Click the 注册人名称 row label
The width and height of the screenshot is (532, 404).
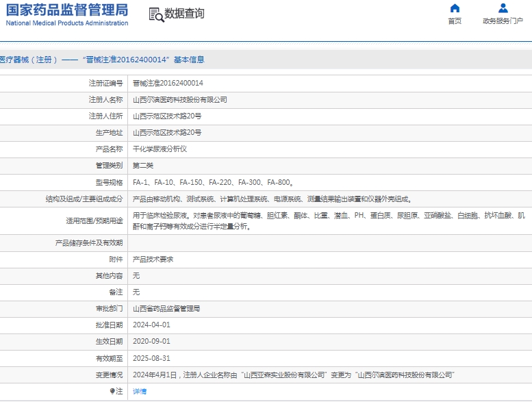[x=105, y=100]
